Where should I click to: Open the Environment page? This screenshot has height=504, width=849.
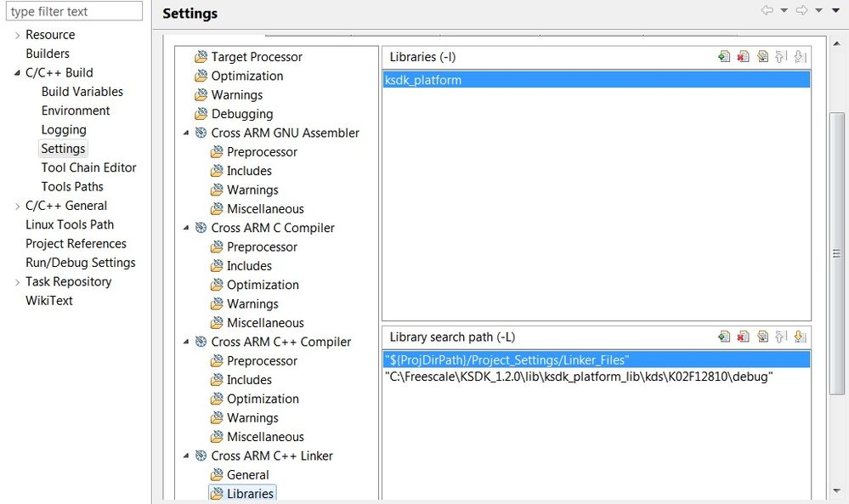76,110
